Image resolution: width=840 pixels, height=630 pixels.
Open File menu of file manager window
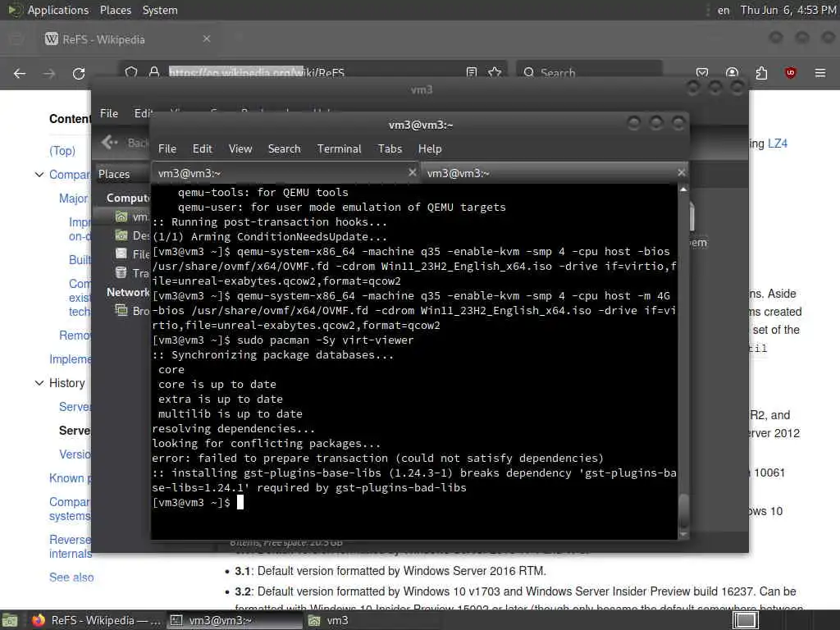point(109,113)
